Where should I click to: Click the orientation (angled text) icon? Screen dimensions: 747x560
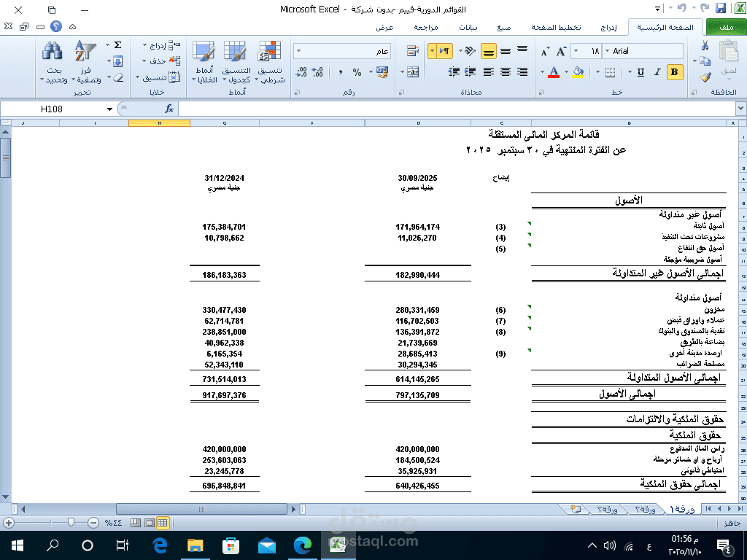coord(471,50)
